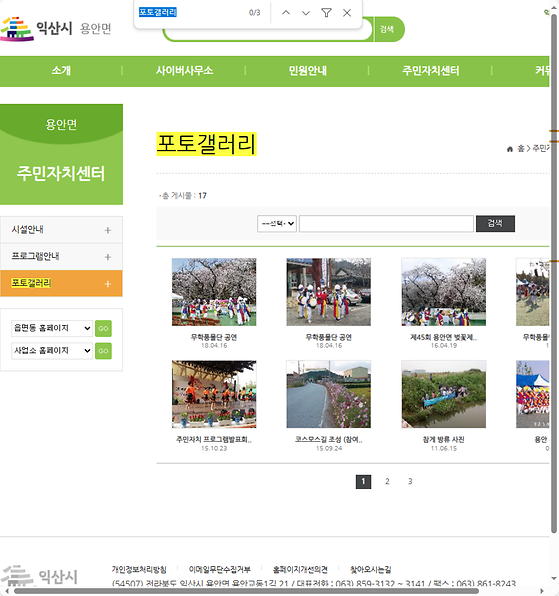Expand 프로그램안내 plus icon in sidebar
This screenshot has width=559, height=596.
click(x=108, y=257)
